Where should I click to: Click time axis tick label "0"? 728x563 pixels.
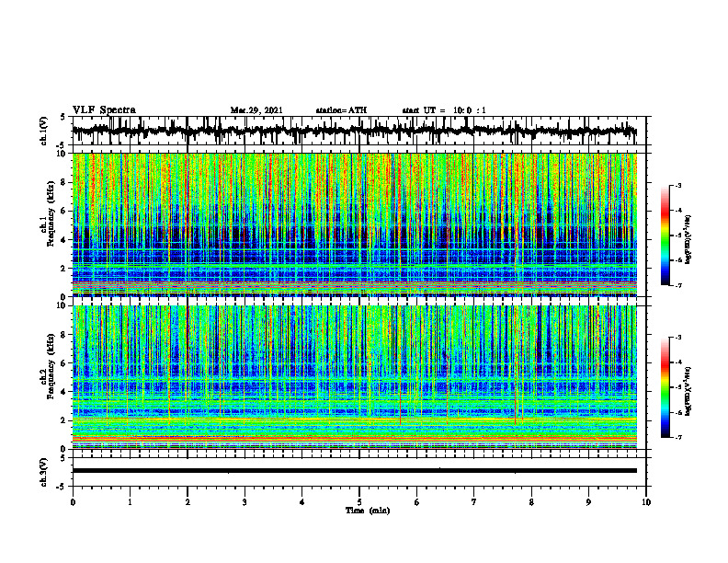(x=73, y=502)
